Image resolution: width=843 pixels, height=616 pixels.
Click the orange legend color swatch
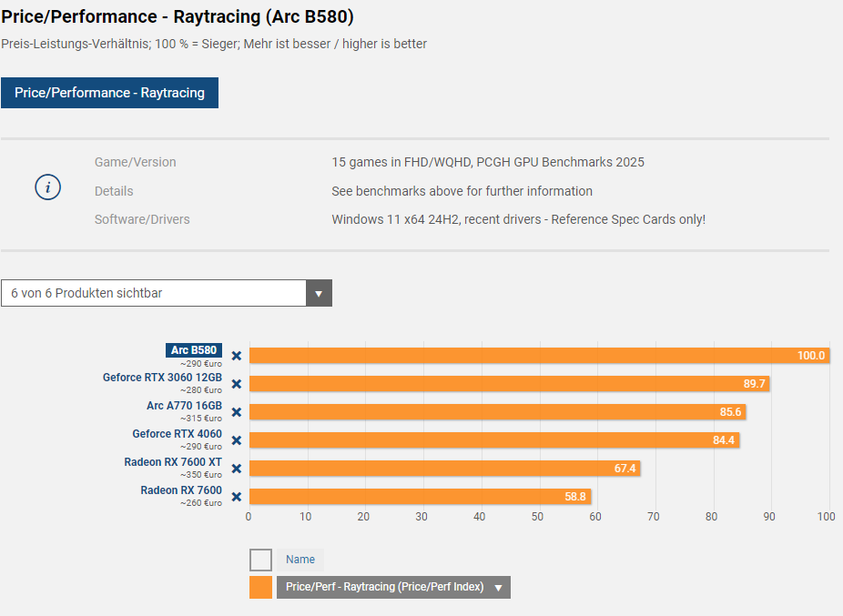coord(260,587)
